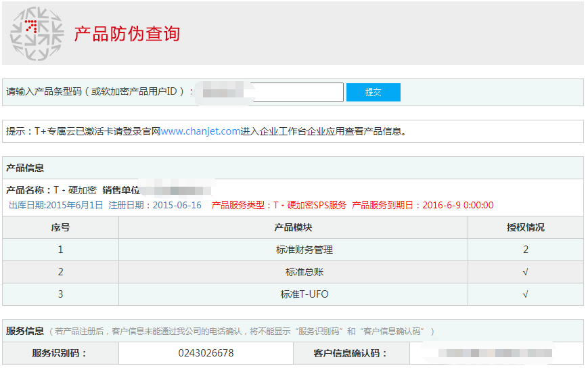Screen dimensions: 588x368
Task: Click the 产品模块 column header
Action: (293, 227)
